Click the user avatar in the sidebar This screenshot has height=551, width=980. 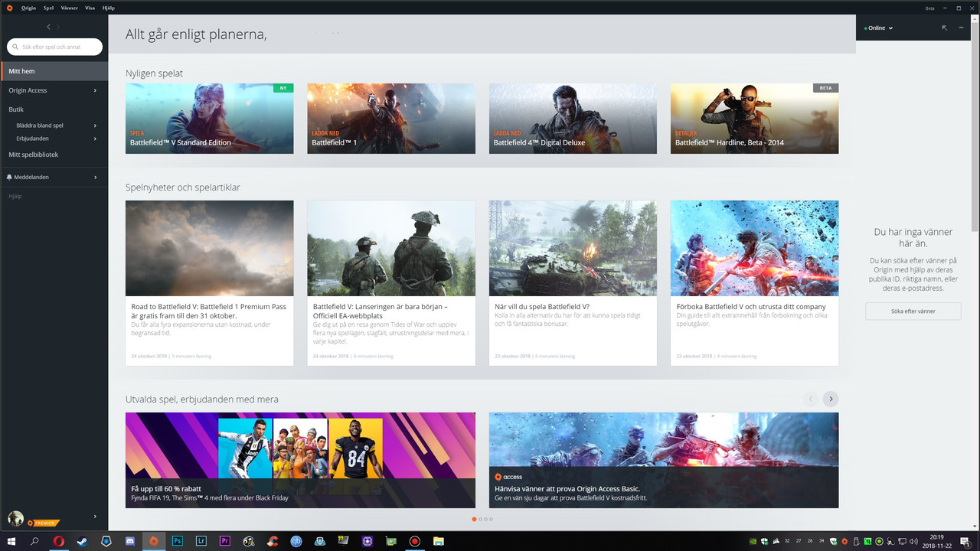click(15, 518)
